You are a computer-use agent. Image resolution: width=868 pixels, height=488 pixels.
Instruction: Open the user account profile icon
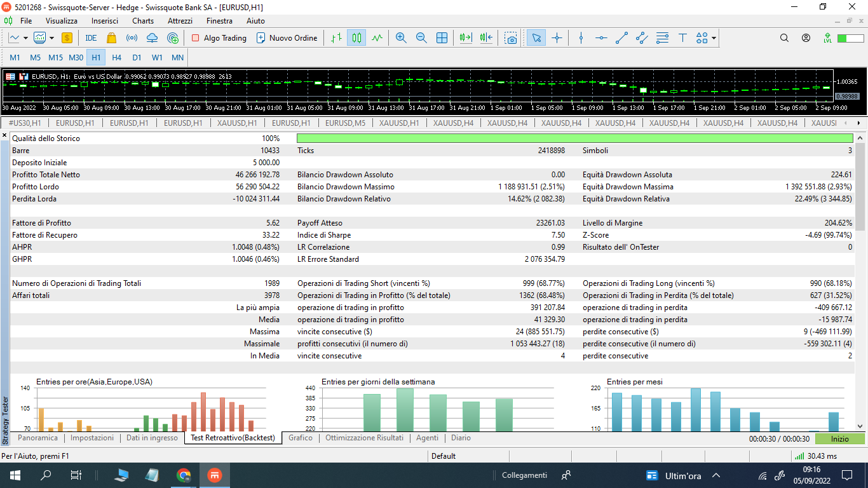[x=806, y=38]
